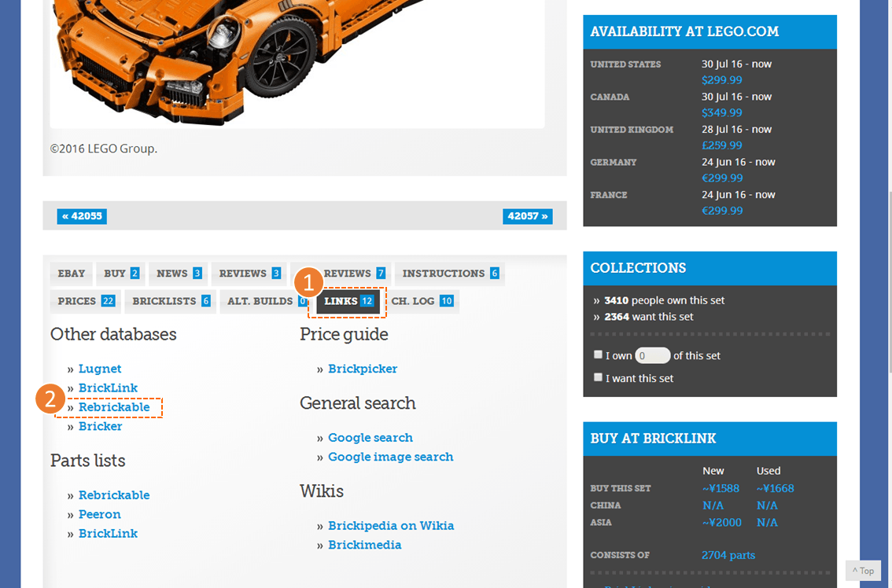Viewport: 892px width, 588px height.
Task: Open the Brickimedia wiki link
Action: (365, 546)
